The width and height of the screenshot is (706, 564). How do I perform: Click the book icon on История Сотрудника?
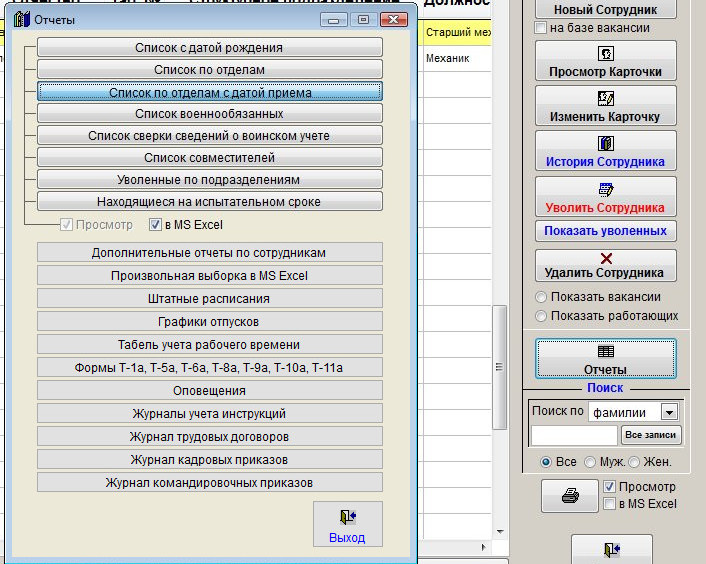pos(606,144)
